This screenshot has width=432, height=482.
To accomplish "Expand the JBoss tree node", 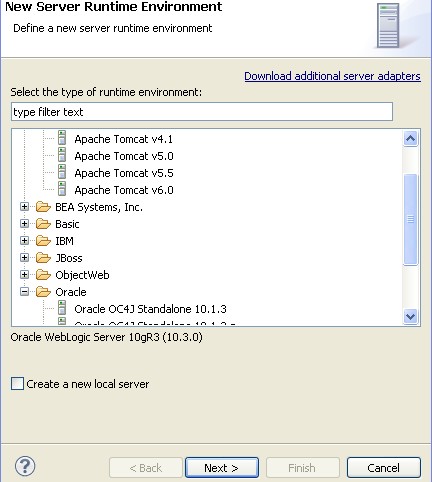I will (24, 258).
